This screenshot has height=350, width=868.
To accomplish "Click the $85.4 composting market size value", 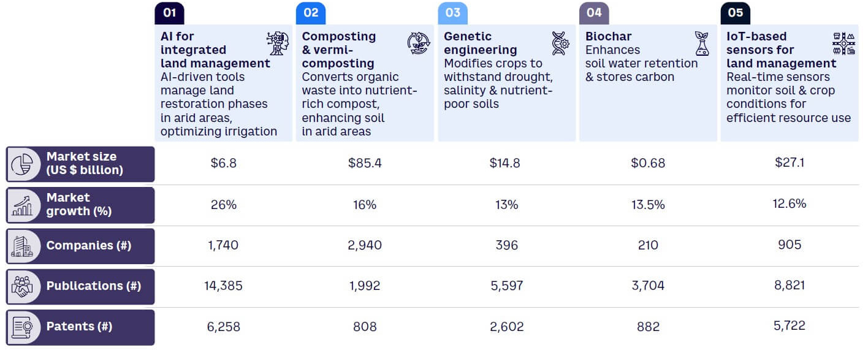I will tap(365, 163).
